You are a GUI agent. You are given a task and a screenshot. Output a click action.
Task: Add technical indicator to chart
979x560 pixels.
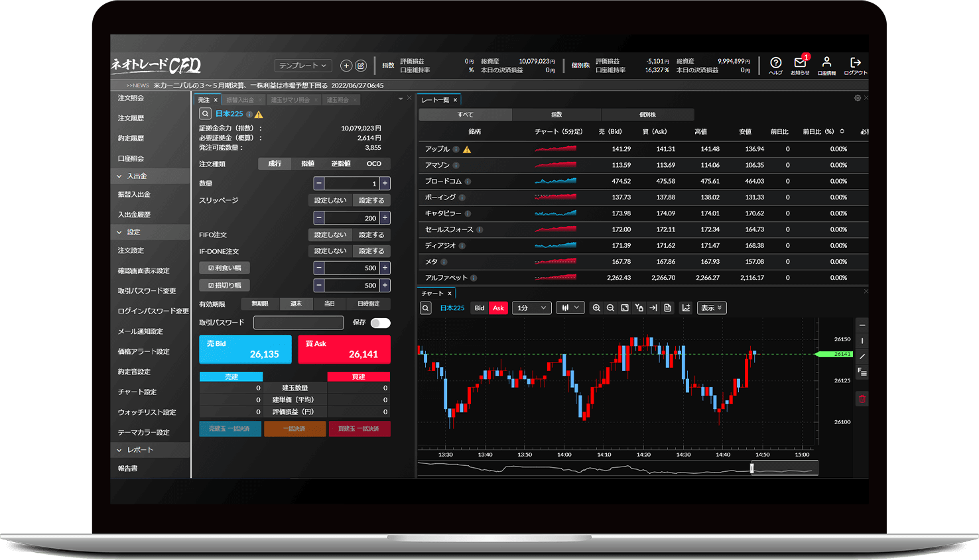[x=686, y=308]
